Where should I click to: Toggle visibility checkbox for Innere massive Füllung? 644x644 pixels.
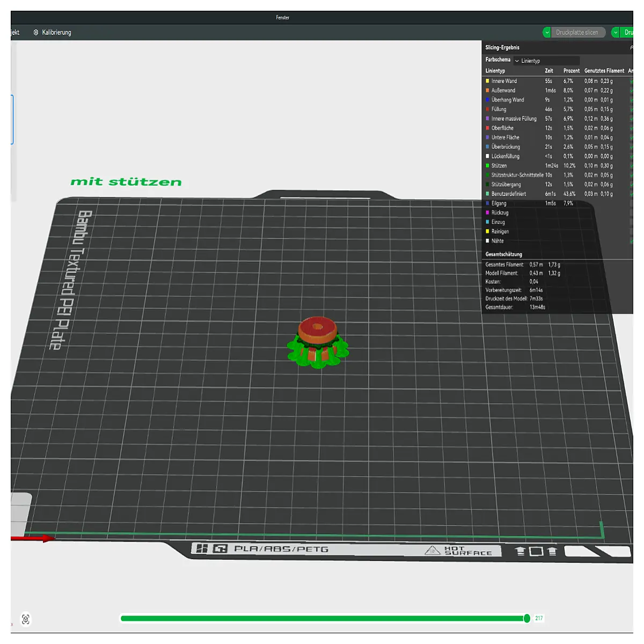click(x=631, y=119)
